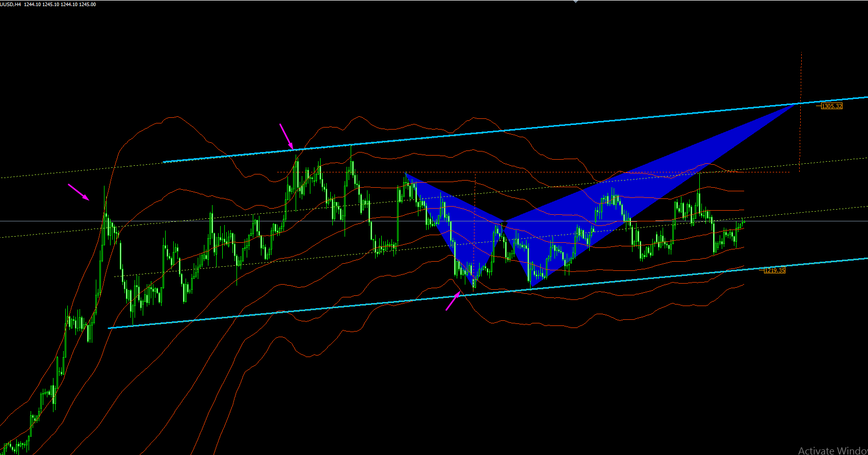Select the red dashed vertical line near 1305.32

click(801, 112)
